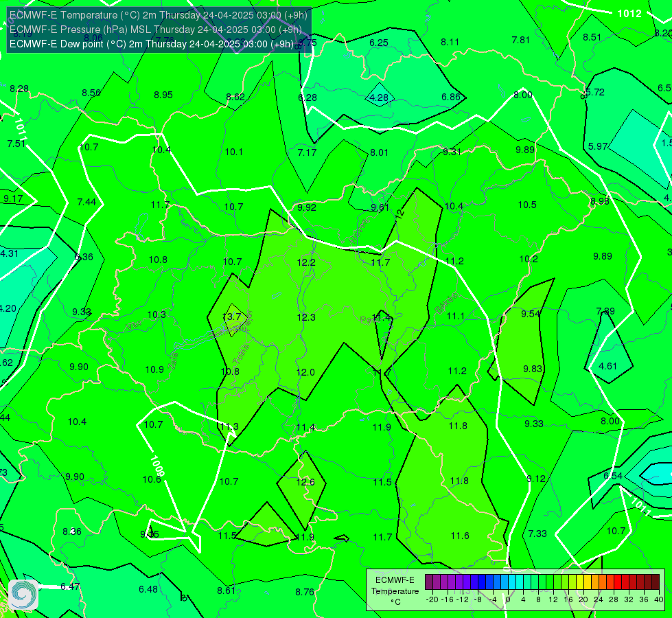Click the grid value 12.0
Image resolution: width=672 pixels, height=618 pixels.
tap(305, 371)
